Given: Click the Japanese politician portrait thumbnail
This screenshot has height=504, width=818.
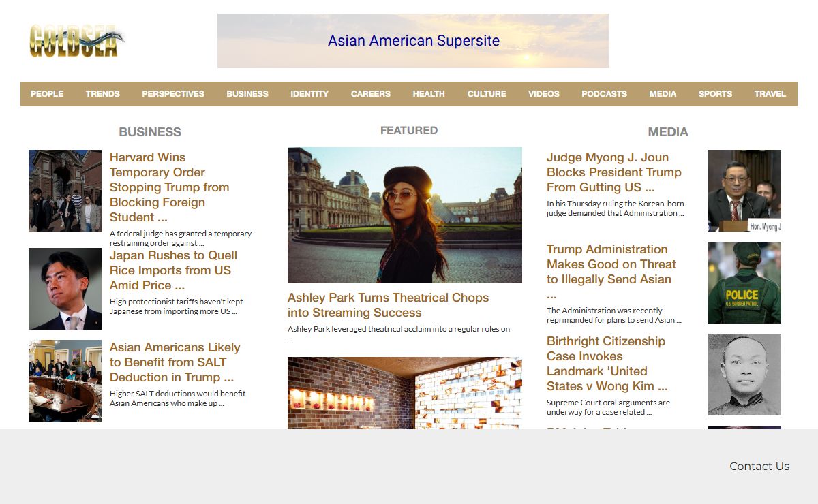Looking at the screenshot, I should click(x=65, y=289).
